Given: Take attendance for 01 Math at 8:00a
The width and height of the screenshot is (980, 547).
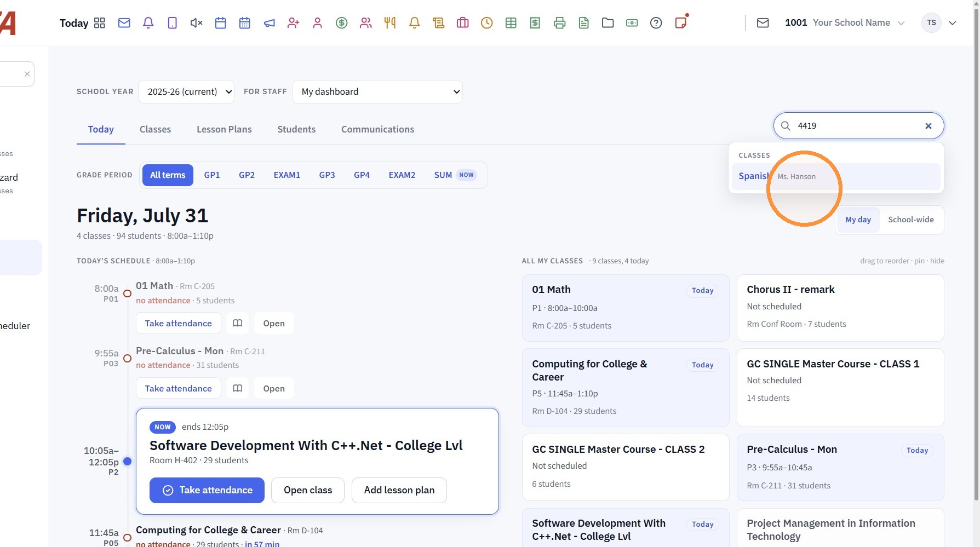Looking at the screenshot, I should 179,323.
